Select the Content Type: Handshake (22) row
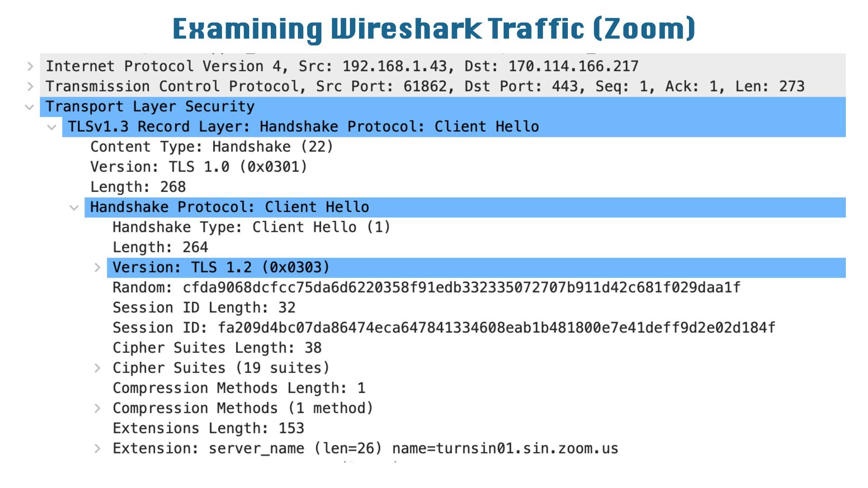Viewport: 868px width, 488px height. click(212, 147)
